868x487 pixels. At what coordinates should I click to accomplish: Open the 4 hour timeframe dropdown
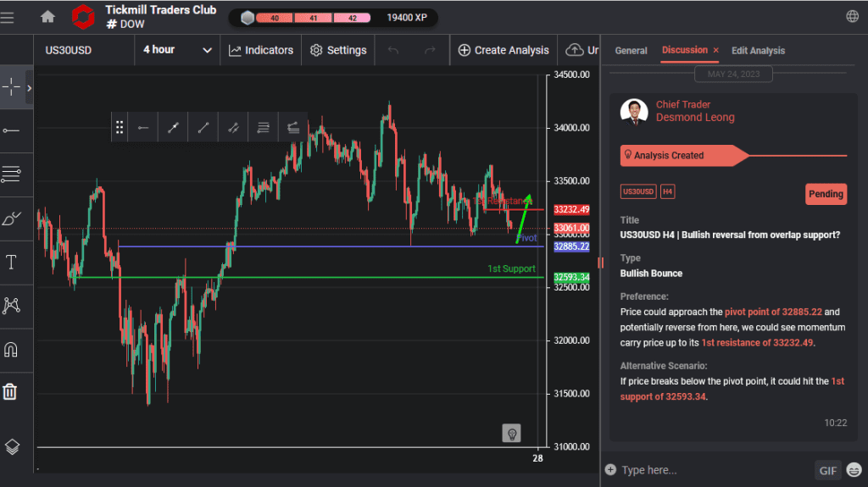[177, 50]
